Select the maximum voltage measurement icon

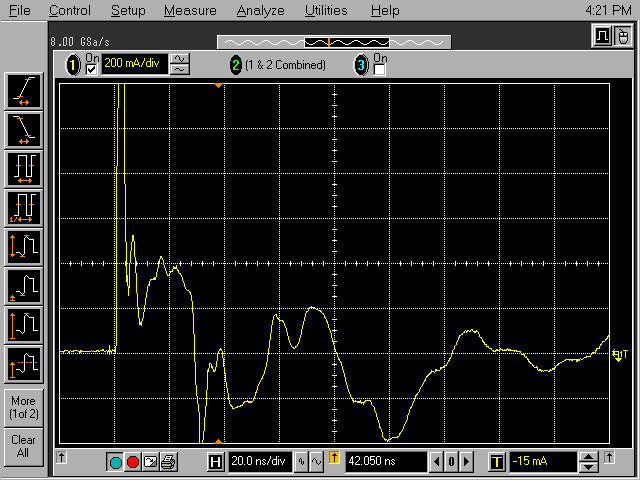(x=24, y=325)
